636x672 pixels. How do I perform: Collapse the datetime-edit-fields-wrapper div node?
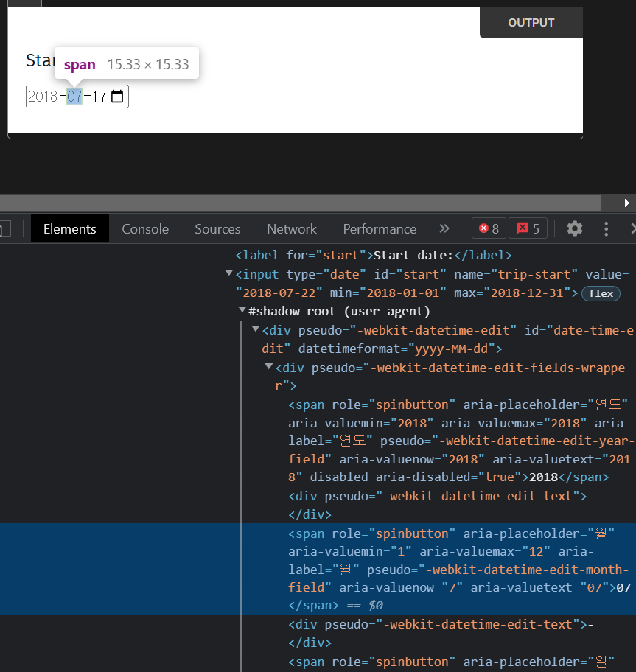click(269, 366)
